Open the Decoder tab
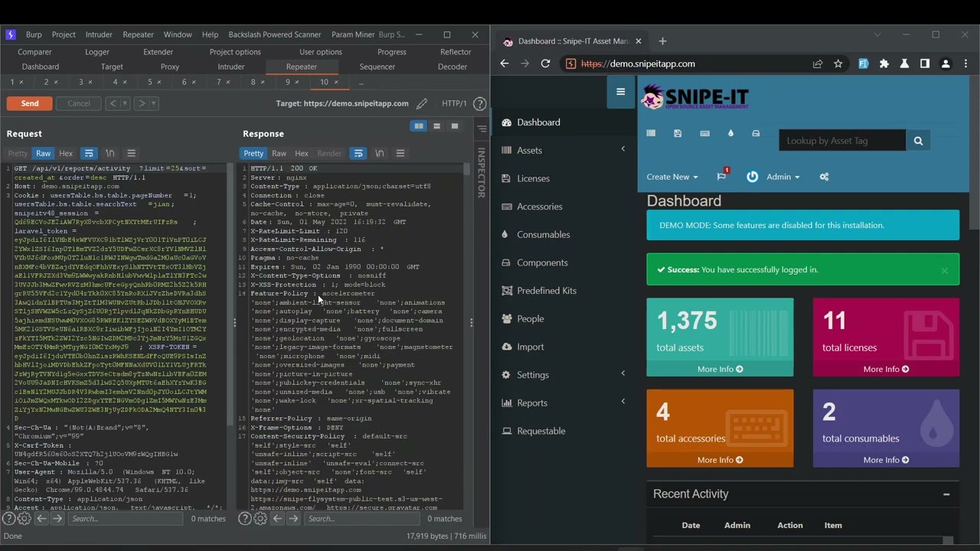 [x=452, y=67]
